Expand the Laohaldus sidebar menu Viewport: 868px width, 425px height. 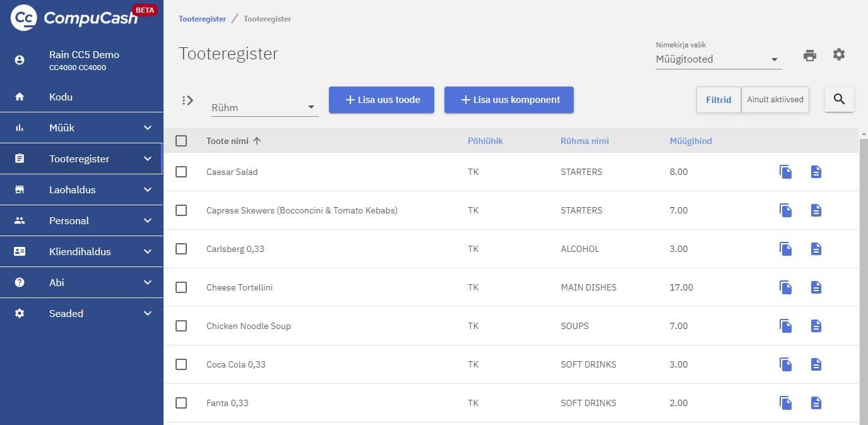[x=81, y=189]
